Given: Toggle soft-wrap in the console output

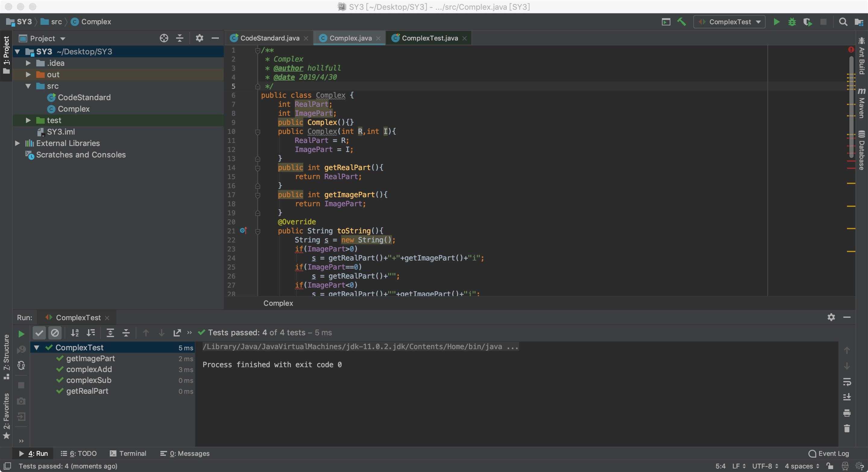Looking at the screenshot, I should (847, 382).
